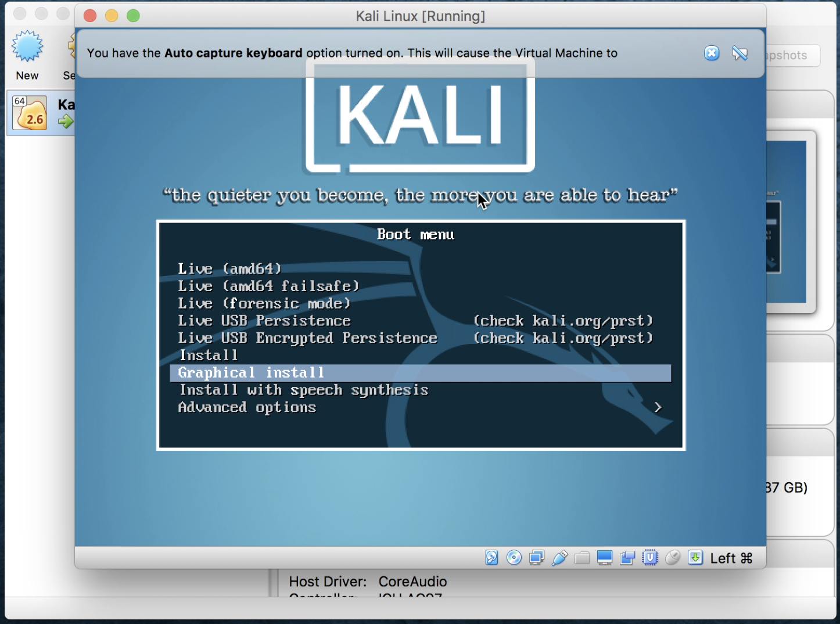This screenshot has width=840, height=624.
Task: Click the CPU virtualization chip icon
Action: [x=650, y=558]
